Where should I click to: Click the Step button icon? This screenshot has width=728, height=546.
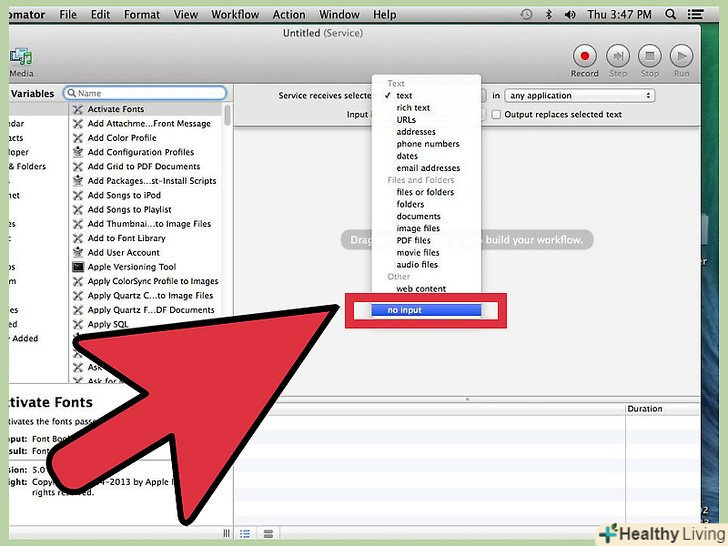[618, 56]
